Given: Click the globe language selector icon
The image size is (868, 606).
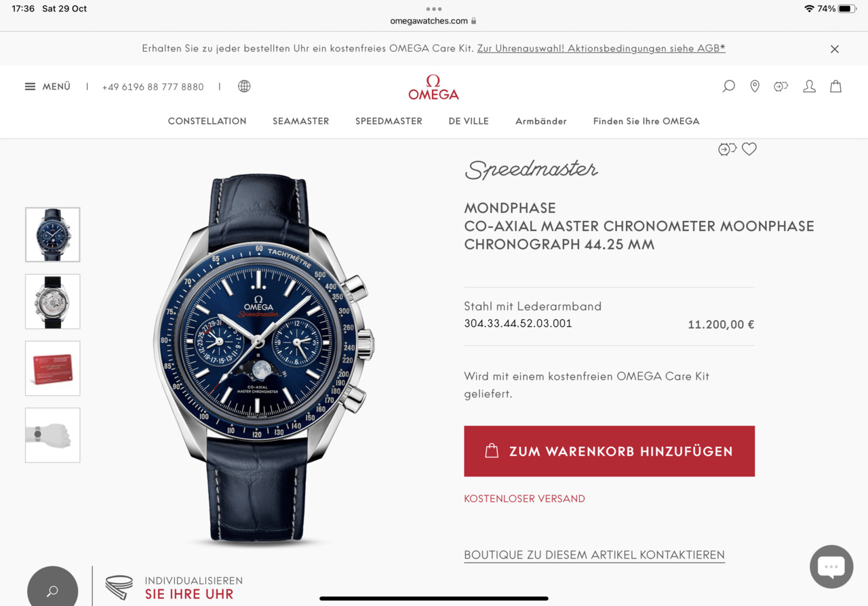Looking at the screenshot, I should coord(244,86).
